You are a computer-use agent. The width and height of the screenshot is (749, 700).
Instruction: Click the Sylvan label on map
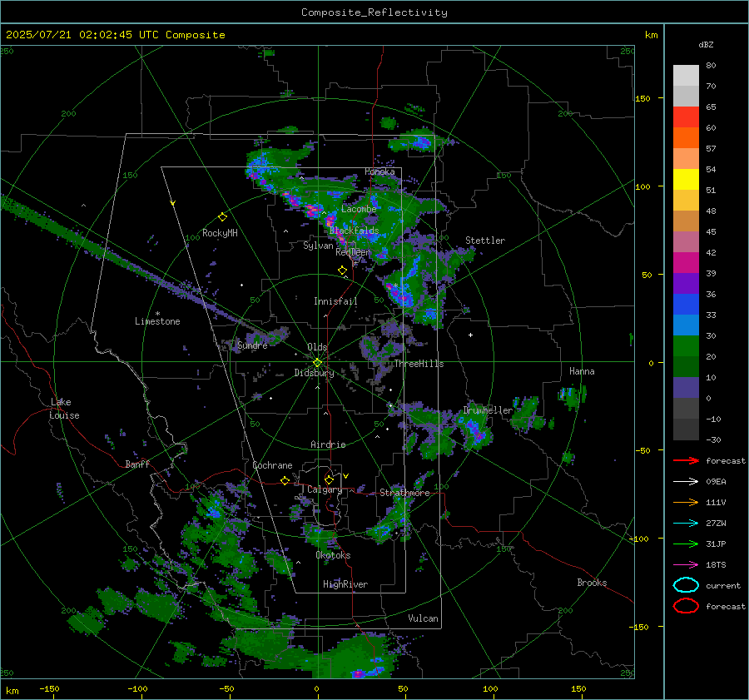coord(318,246)
